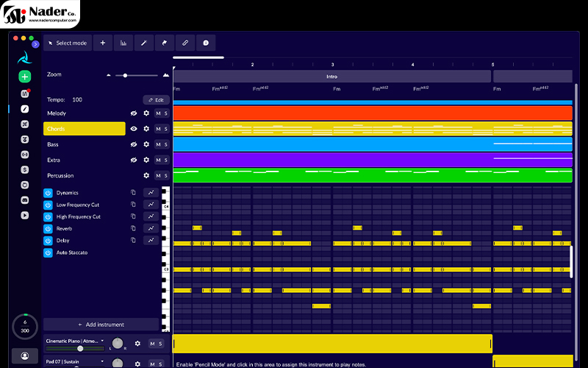588x368 pixels.
Task: Open the Discord icon in left sidebar
Action: [25, 199]
